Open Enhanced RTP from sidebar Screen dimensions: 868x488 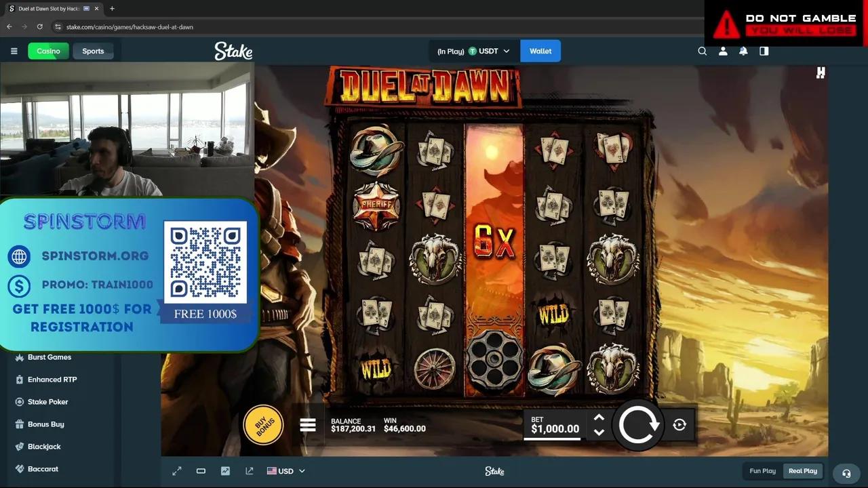pos(52,380)
